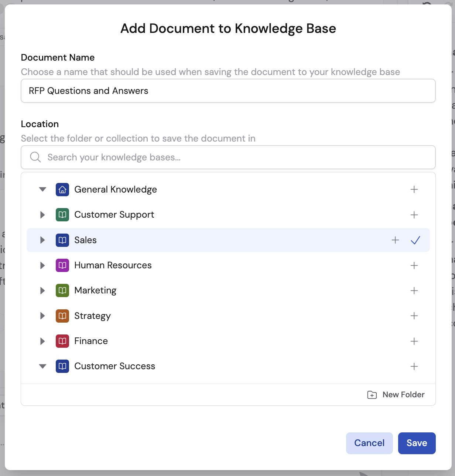Click the plus icon beside Customer Support
This screenshot has height=476, width=455.
point(414,215)
